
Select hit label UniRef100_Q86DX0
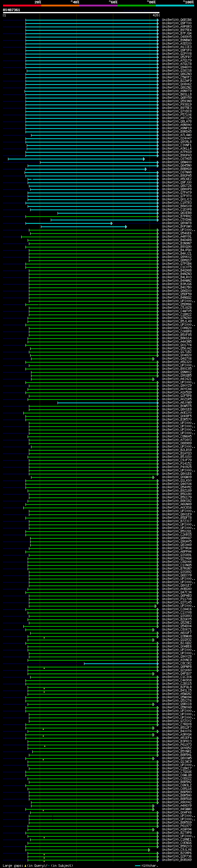coord(176,291)
